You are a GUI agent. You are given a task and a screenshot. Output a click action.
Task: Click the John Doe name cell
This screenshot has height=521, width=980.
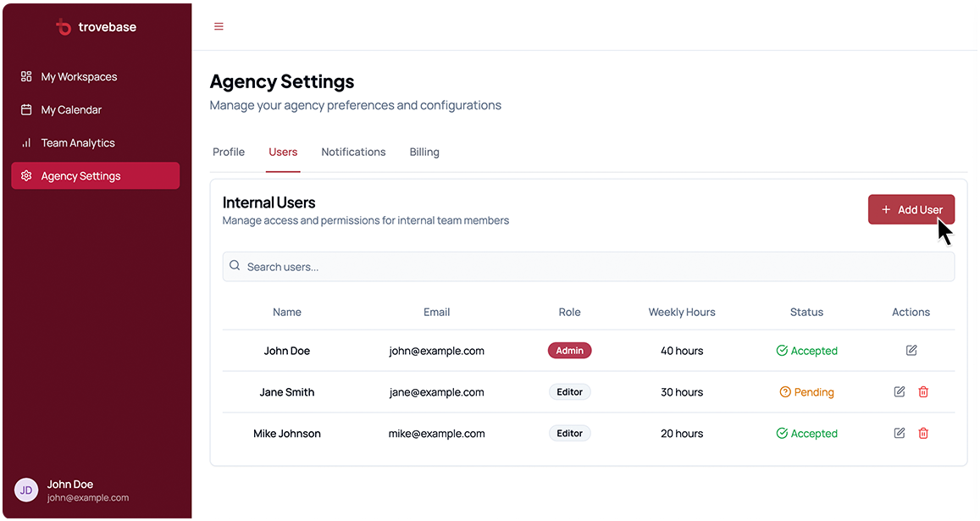(x=287, y=351)
